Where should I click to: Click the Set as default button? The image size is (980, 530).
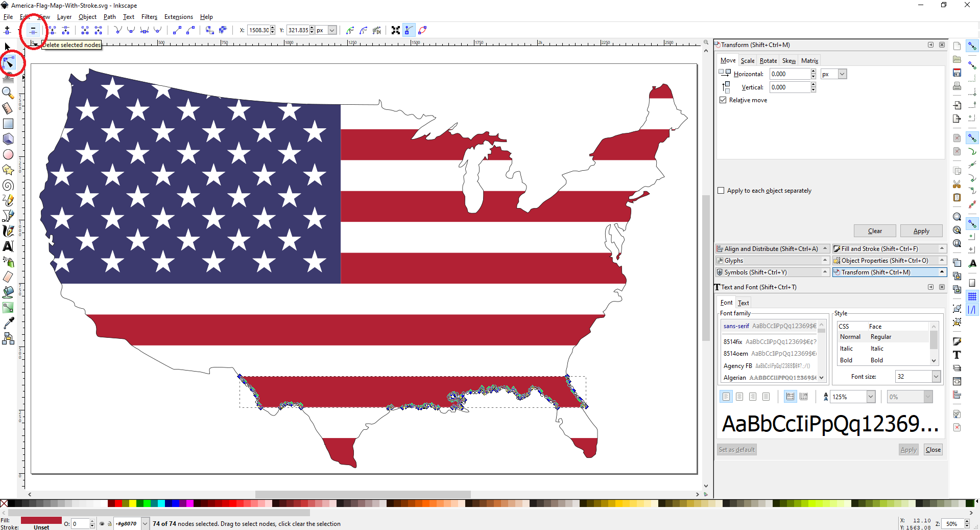point(736,450)
